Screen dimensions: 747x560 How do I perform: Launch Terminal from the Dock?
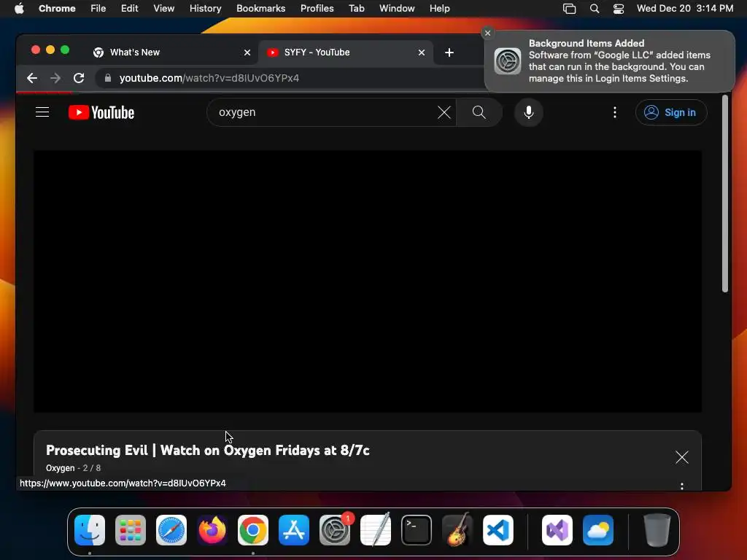pyautogui.click(x=417, y=530)
